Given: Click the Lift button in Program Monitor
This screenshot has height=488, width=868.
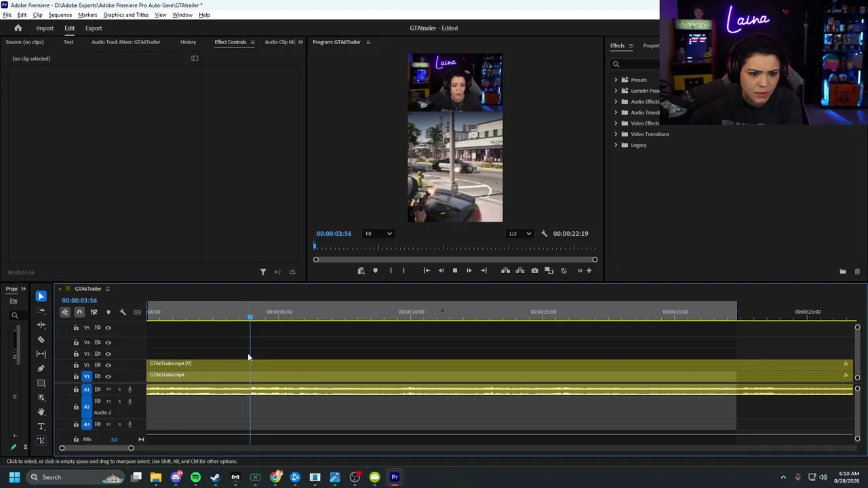Looking at the screenshot, I should point(505,271).
